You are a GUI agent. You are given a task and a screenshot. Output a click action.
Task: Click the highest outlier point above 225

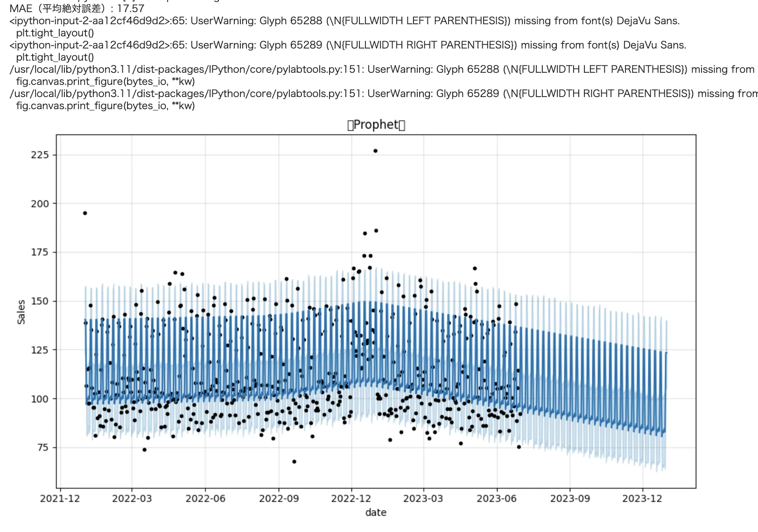point(375,151)
